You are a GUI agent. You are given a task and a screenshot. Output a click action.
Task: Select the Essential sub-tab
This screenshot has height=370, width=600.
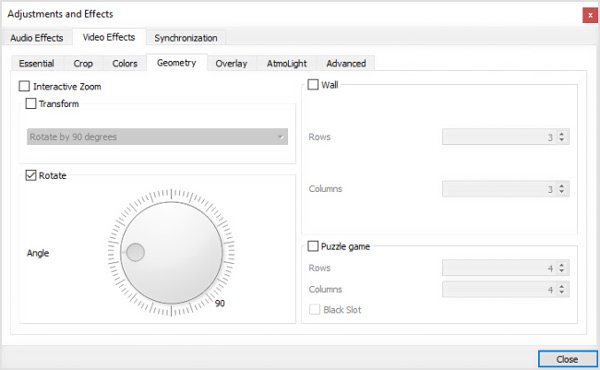(x=37, y=64)
